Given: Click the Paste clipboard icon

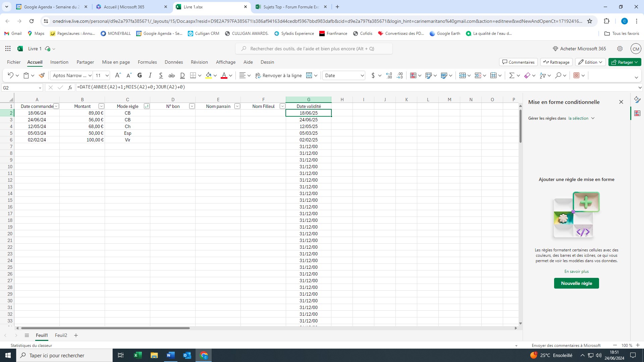Looking at the screenshot, I should pos(26,75).
